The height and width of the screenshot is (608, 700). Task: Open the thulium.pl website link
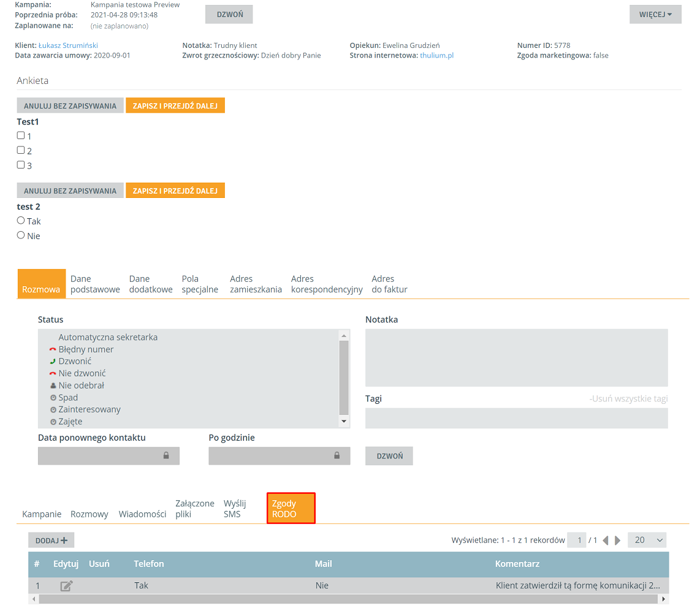436,55
